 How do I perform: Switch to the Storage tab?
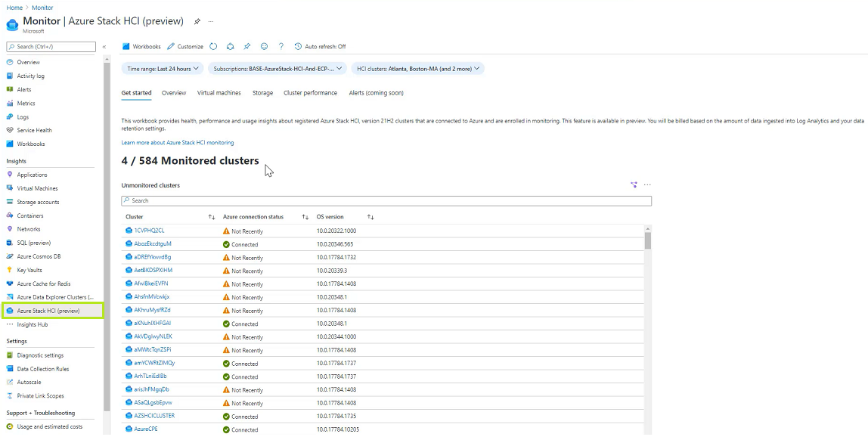click(262, 93)
